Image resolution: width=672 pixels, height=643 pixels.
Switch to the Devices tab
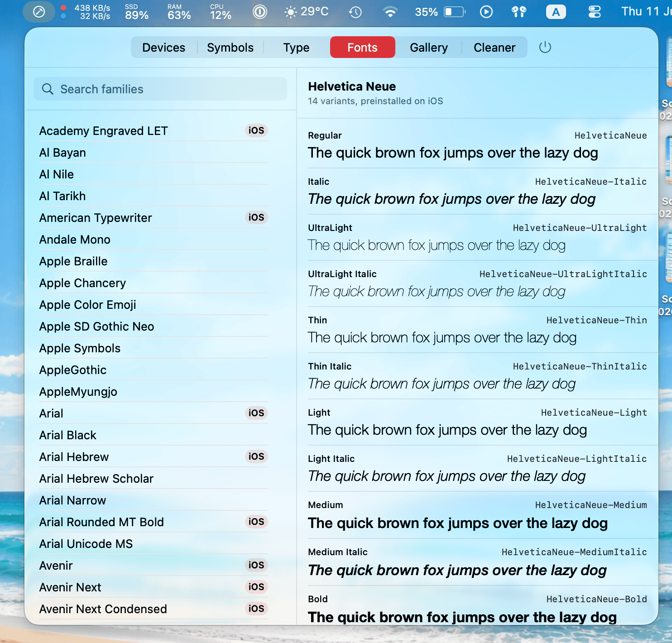[x=163, y=48]
